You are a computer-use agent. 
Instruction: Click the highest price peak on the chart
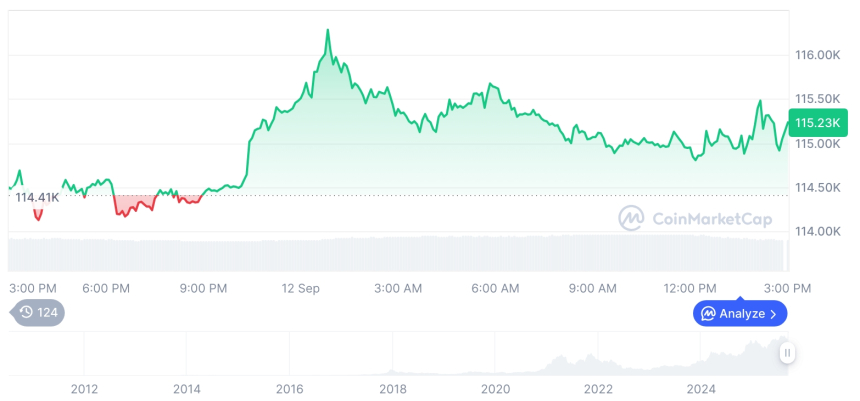tap(327, 31)
